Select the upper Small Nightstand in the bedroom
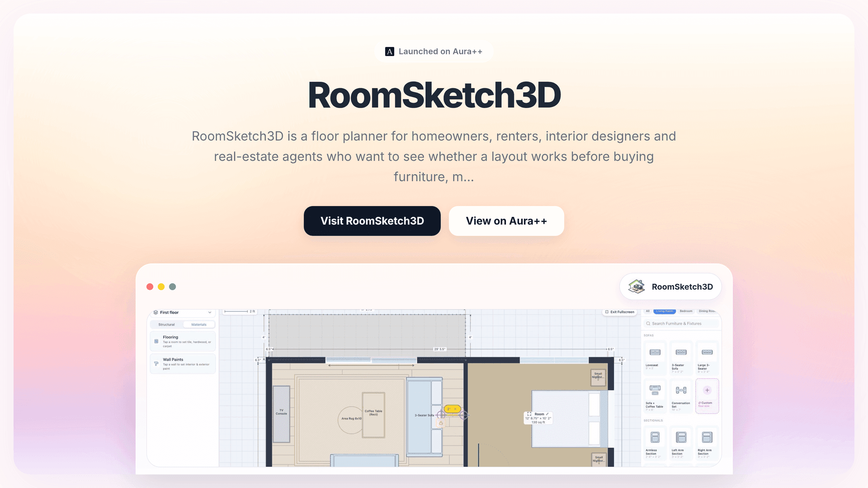The width and height of the screenshot is (868, 488). [x=598, y=377]
